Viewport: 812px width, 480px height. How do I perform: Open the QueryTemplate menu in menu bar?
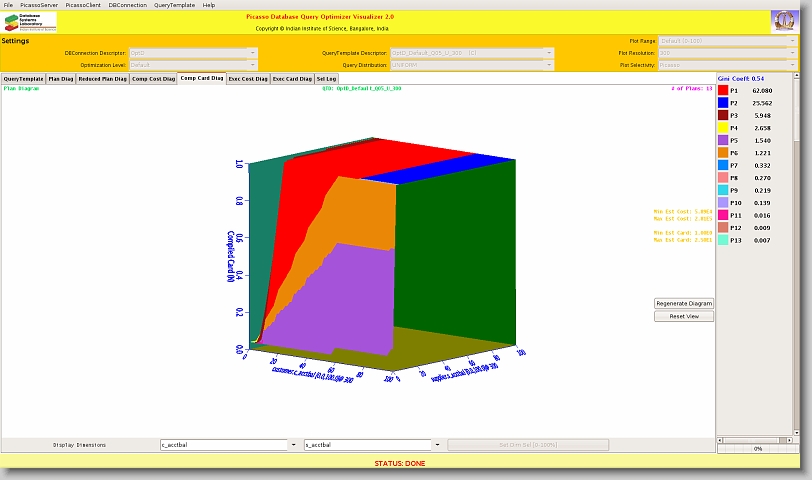(174, 5)
